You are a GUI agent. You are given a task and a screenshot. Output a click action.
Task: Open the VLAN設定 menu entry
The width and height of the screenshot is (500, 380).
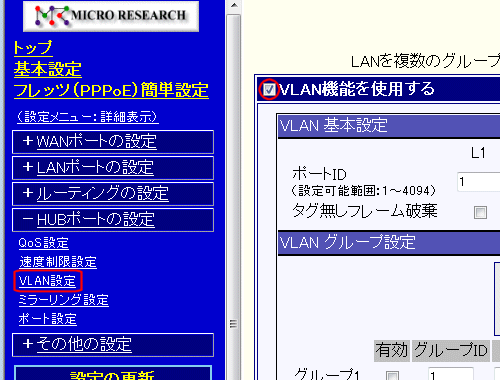point(47,281)
